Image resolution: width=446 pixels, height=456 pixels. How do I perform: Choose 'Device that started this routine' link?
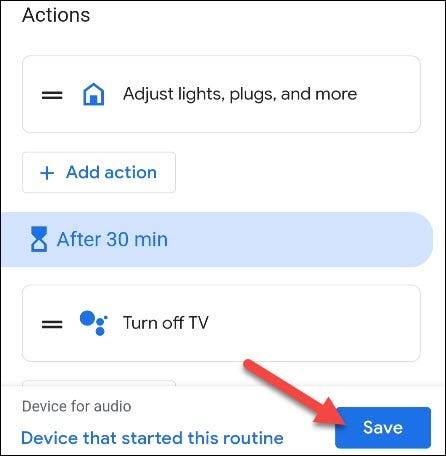152,438
